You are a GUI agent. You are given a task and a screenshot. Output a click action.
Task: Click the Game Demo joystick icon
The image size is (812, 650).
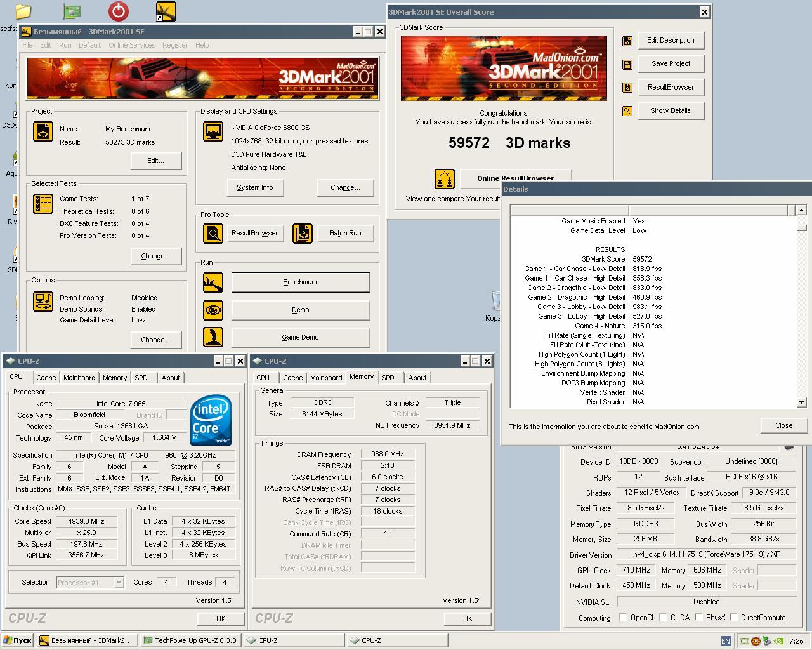(213, 337)
